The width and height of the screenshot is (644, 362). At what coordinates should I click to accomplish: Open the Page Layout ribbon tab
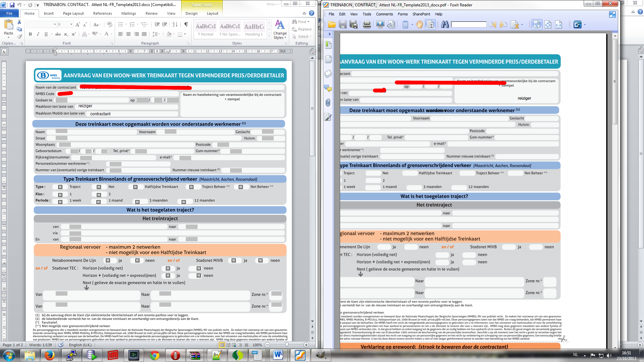(73, 13)
